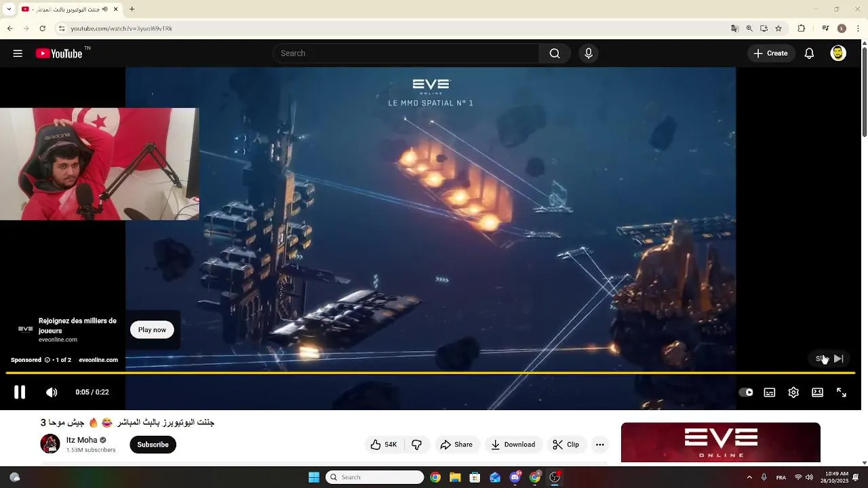This screenshot has width=868, height=488.
Task: Reload the page
Action: coord(42,28)
